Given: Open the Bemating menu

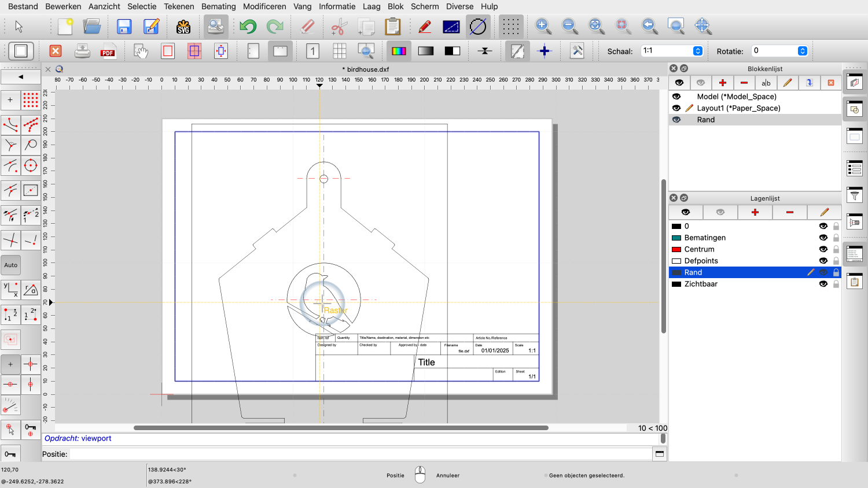Looking at the screenshot, I should point(218,6).
